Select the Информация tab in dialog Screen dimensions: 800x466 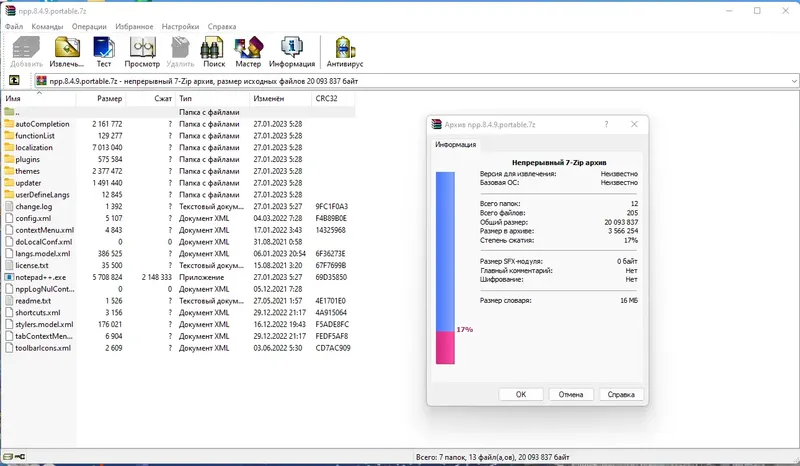coord(456,144)
